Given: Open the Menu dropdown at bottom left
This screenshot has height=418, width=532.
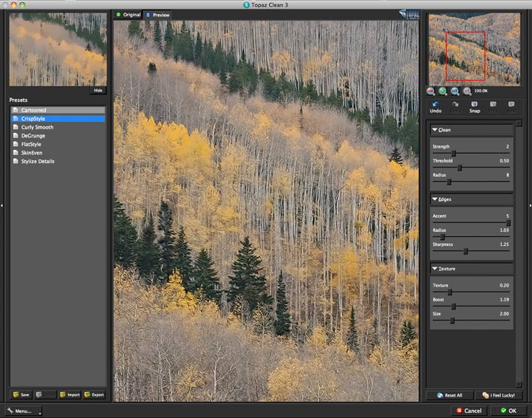Looking at the screenshot, I should click(24, 411).
